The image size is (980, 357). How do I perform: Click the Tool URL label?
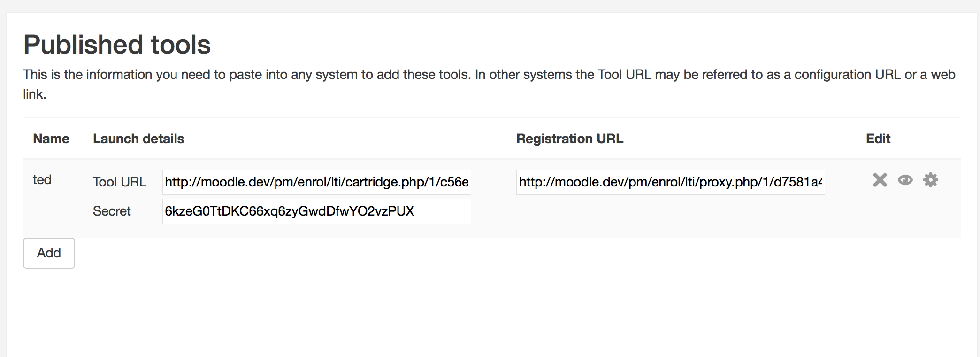(120, 182)
